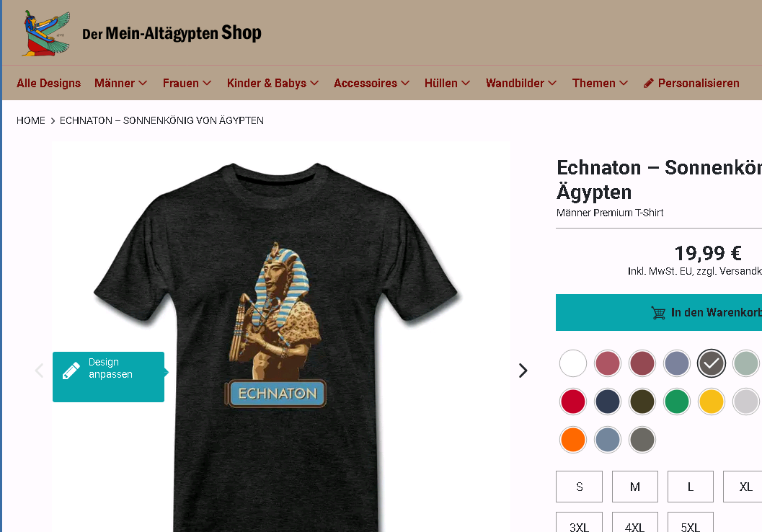Choose size 3XL
The height and width of the screenshot is (532, 762).
[x=579, y=523]
